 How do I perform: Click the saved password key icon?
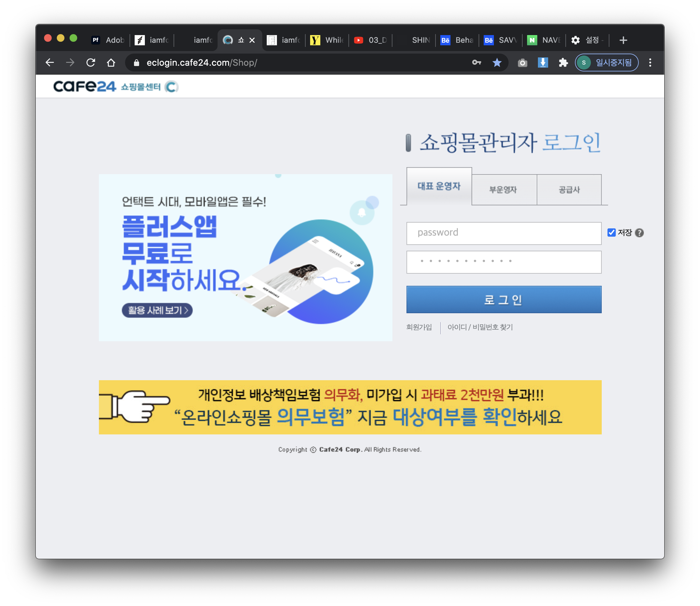[x=476, y=63]
